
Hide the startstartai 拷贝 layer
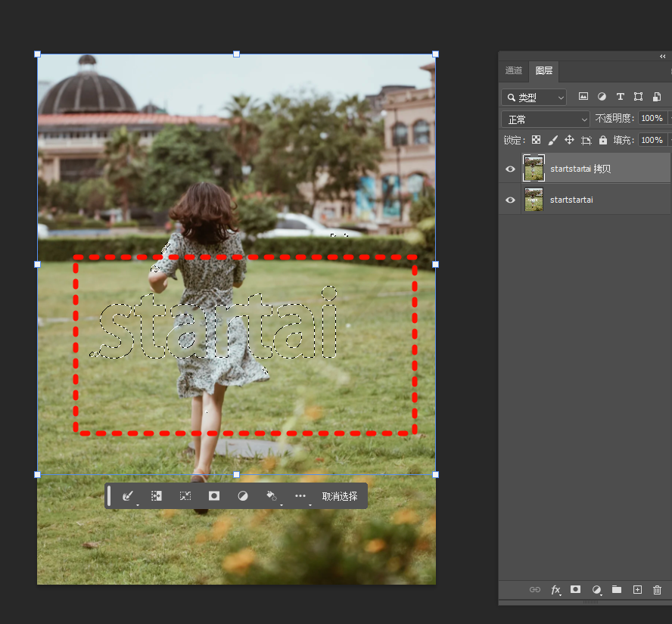pos(510,169)
